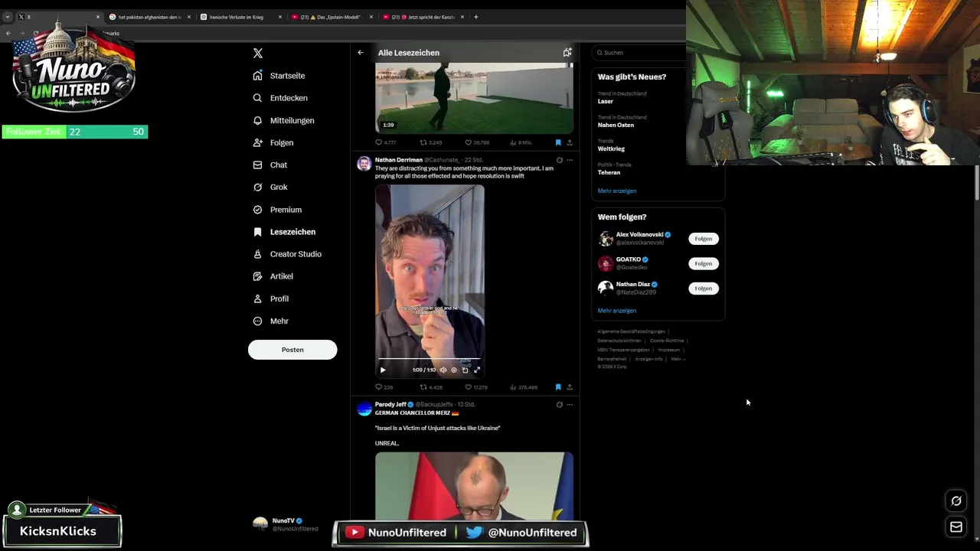Viewport: 980px width, 551px height.
Task: Follow Nathan Diaz
Action: coord(704,289)
